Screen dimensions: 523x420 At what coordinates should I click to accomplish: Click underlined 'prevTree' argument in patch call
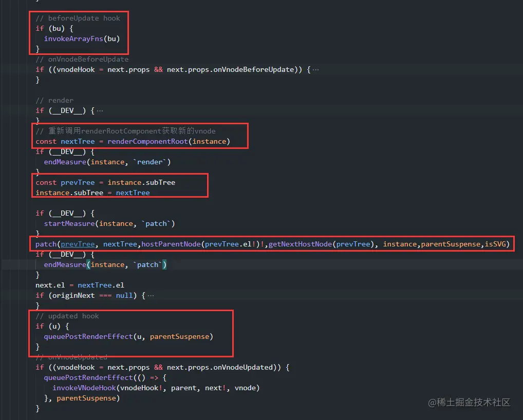click(x=78, y=244)
